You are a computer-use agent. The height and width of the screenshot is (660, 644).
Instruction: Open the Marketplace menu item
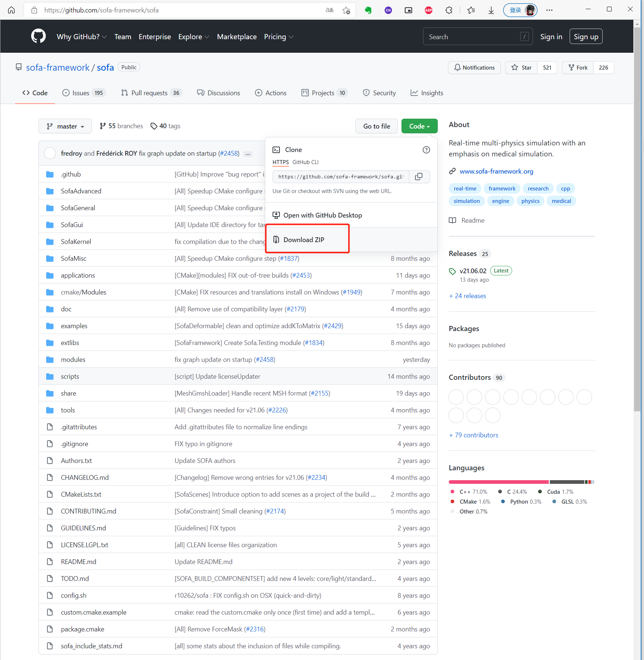[237, 37]
